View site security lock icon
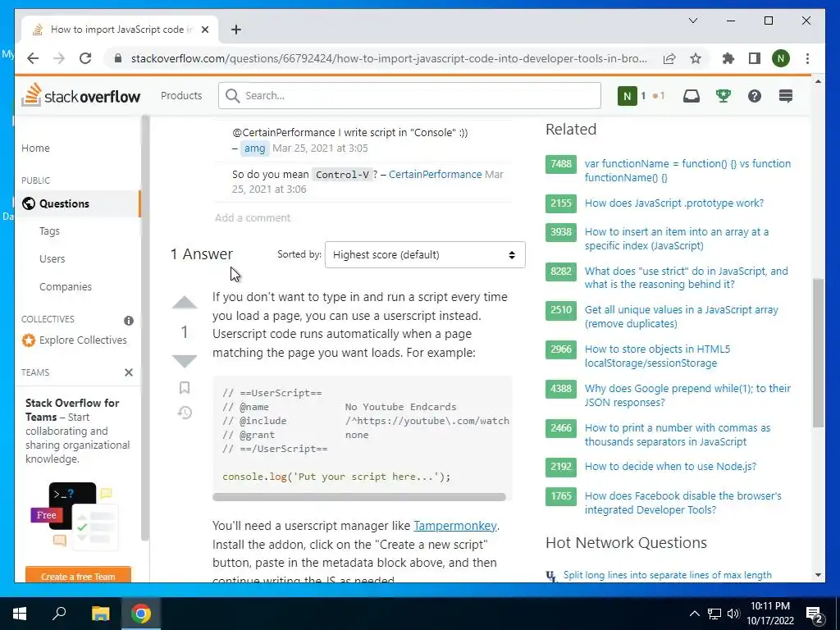 pos(118,58)
